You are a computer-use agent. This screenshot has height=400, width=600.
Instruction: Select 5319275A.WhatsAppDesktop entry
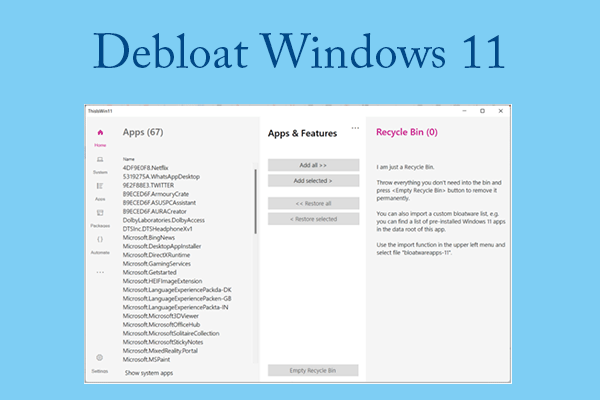point(161,176)
